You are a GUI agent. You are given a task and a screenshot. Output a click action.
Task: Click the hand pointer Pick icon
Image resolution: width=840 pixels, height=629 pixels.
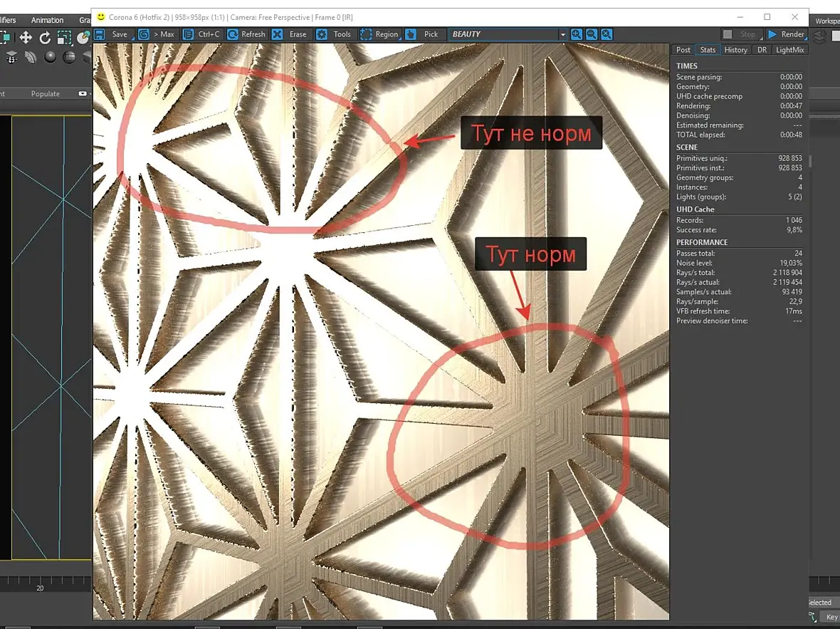pyautogui.click(x=410, y=34)
